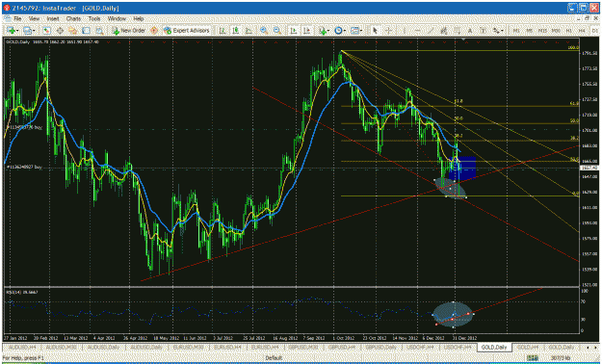The height and width of the screenshot is (364, 602).
Task: Pick the trendline drawing tool
Action: click(432, 31)
